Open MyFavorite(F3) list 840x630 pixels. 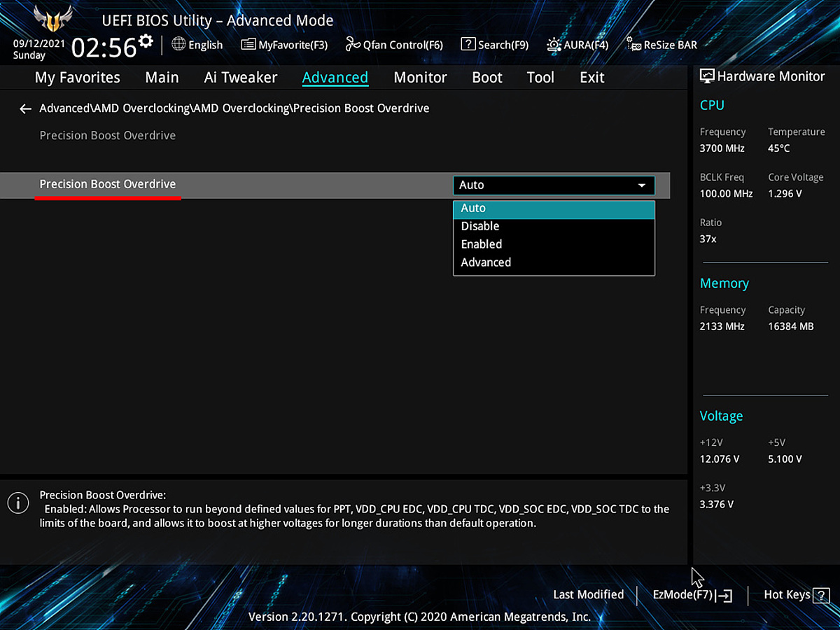(284, 45)
